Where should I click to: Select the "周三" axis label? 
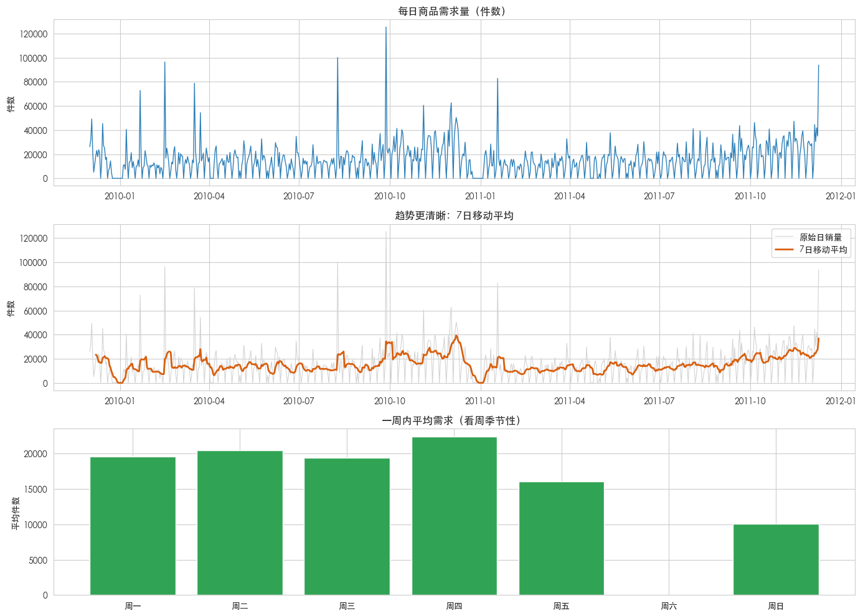pyautogui.click(x=347, y=606)
